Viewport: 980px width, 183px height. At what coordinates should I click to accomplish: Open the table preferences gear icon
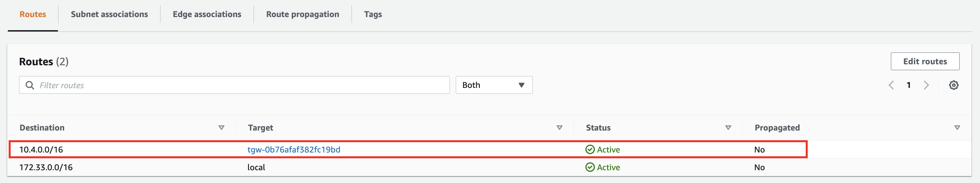(953, 85)
